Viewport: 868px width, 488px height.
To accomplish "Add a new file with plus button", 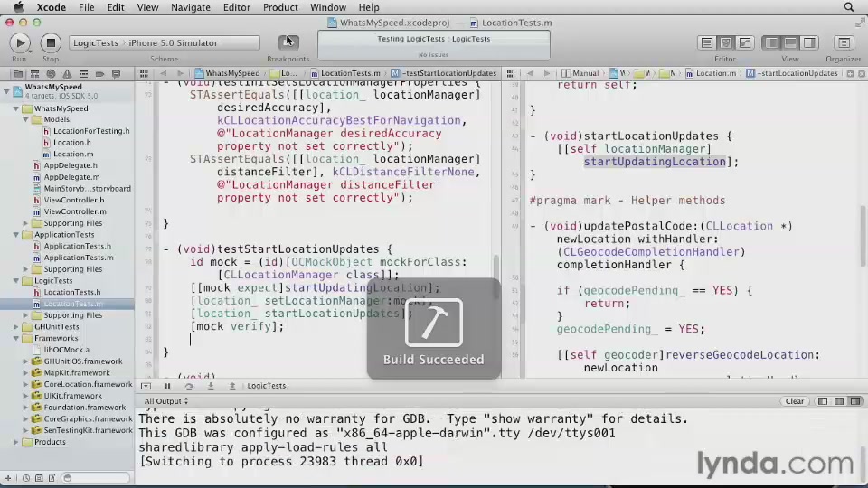I will click(x=8, y=478).
